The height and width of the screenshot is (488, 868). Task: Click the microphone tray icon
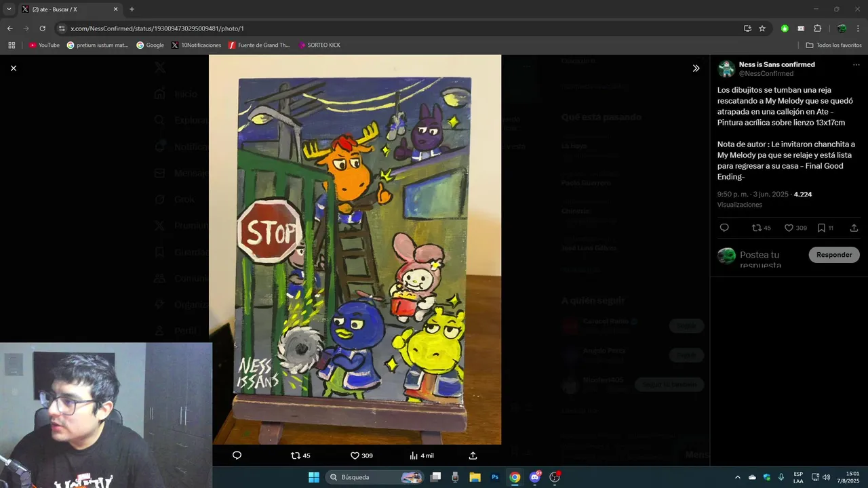tap(781, 477)
